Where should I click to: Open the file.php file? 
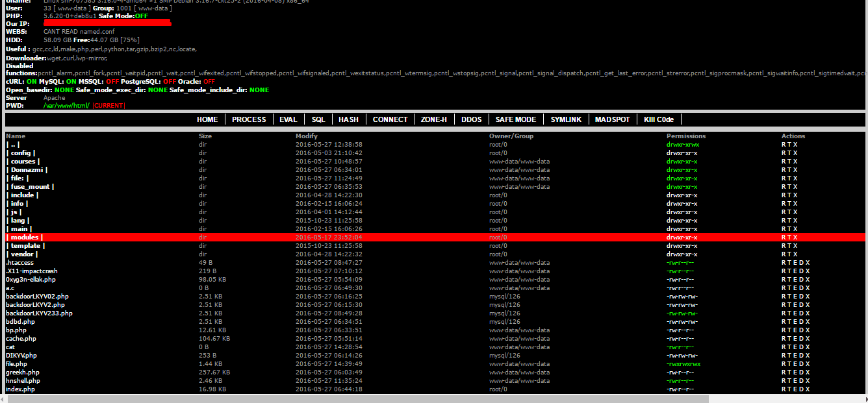pos(16,364)
